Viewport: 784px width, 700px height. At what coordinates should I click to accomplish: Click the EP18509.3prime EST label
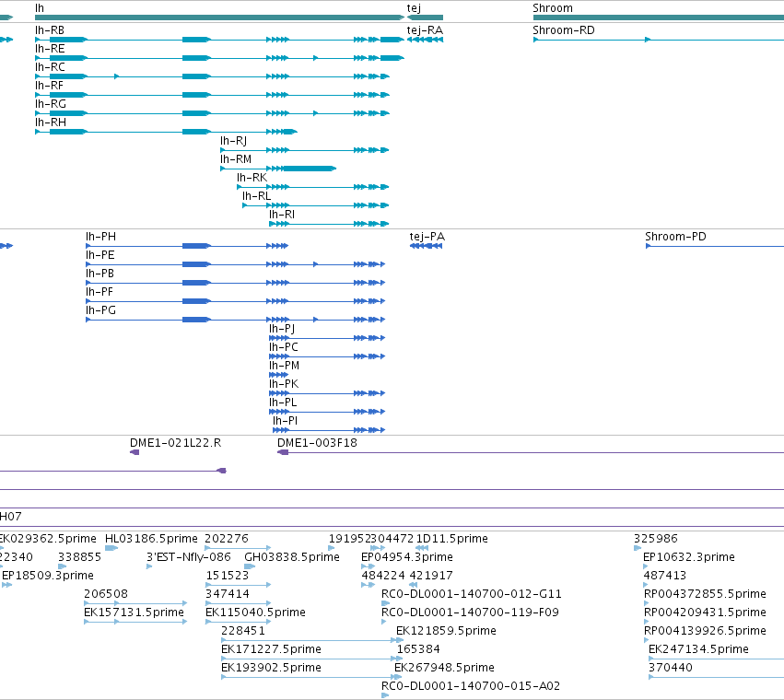coord(48,576)
